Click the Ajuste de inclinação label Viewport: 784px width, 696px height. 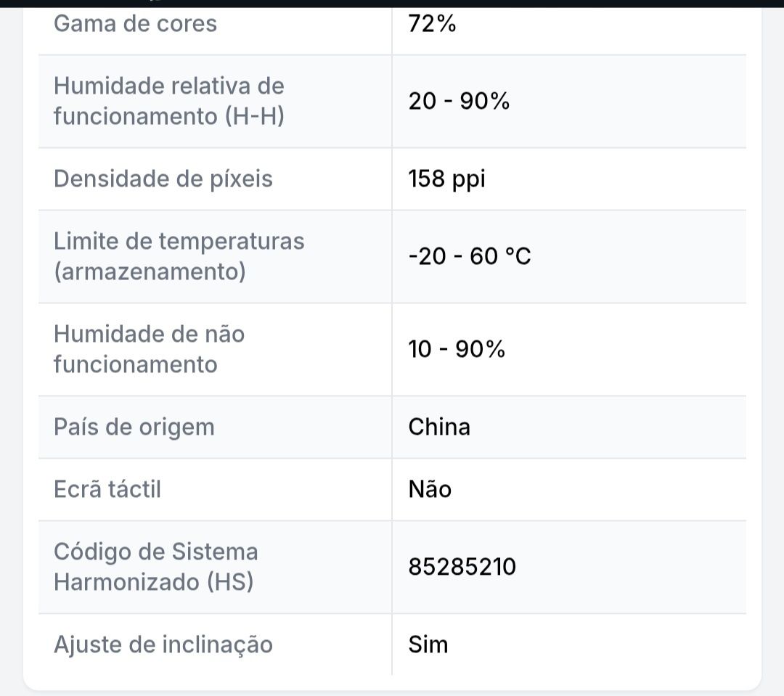[163, 645]
